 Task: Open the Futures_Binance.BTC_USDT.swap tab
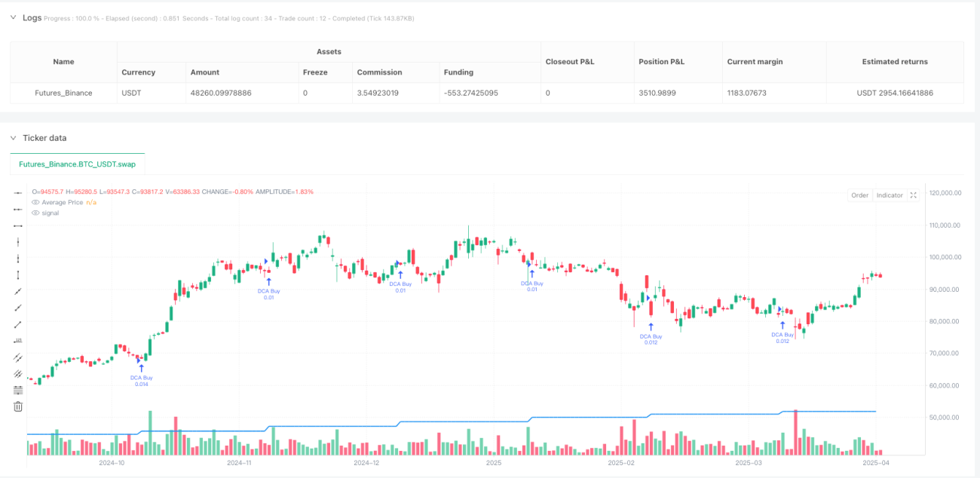click(x=78, y=164)
